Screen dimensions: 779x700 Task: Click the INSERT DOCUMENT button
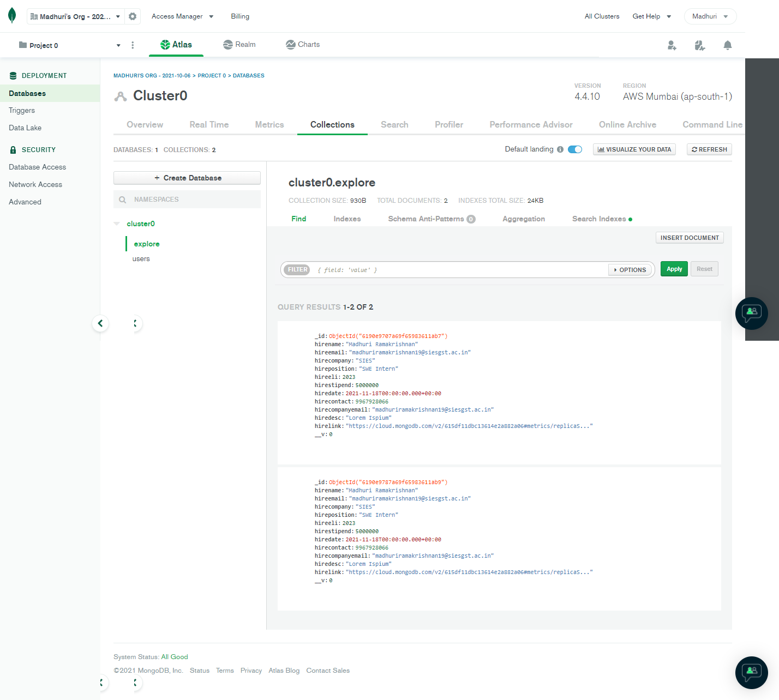coord(690,238)
